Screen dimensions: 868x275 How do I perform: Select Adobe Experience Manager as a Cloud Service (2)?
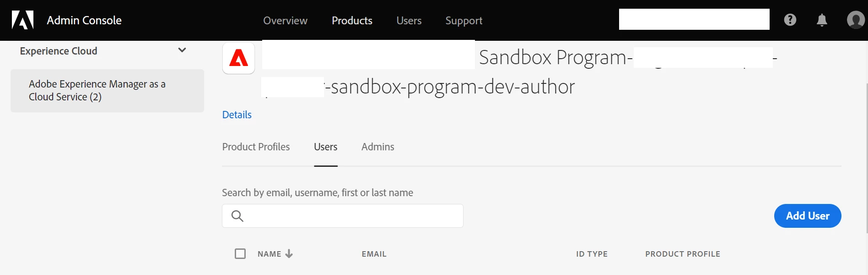tap(107, 91)
